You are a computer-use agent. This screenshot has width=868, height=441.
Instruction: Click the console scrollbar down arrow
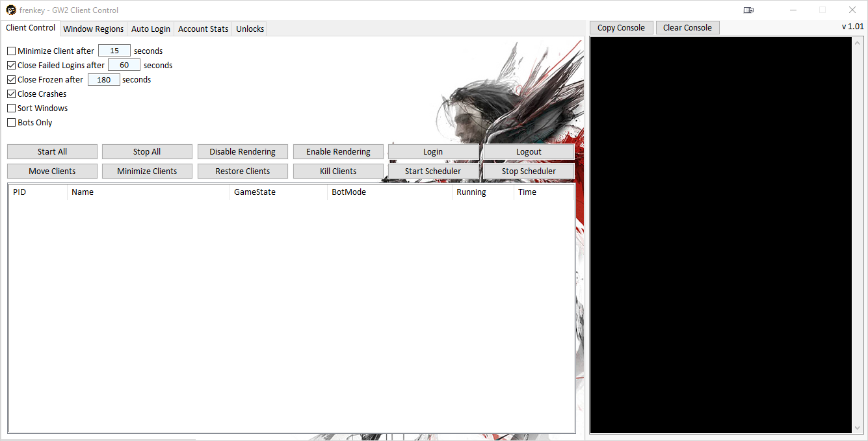858,428
